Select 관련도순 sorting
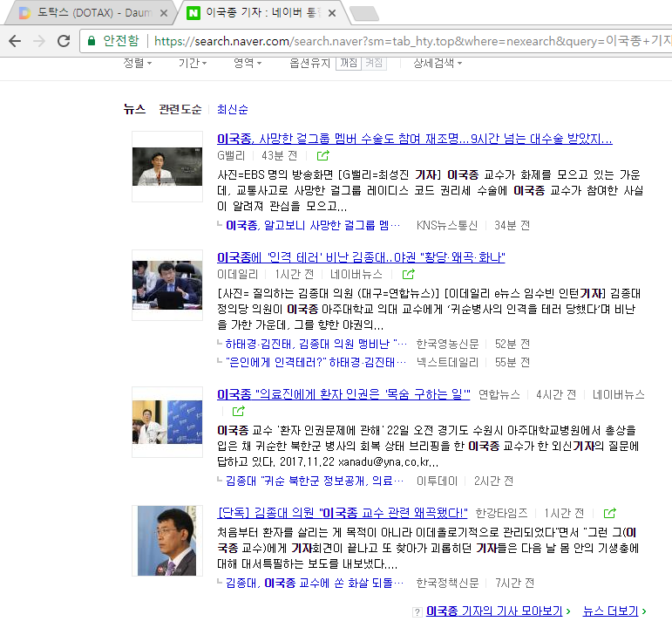The width and height of the screenshot is (672, 635). tap(180, 109)
